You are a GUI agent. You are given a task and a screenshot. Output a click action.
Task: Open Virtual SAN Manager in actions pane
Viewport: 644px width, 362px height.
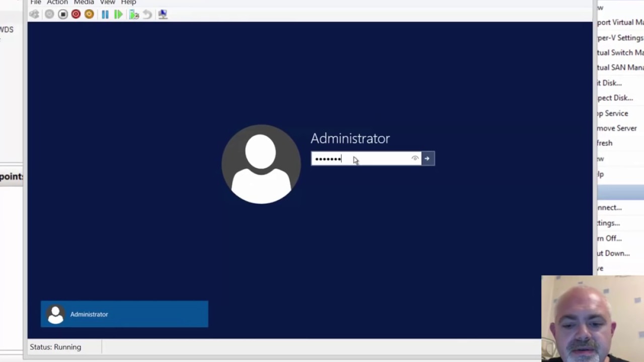pyautogui.click(x=620, y=67)
